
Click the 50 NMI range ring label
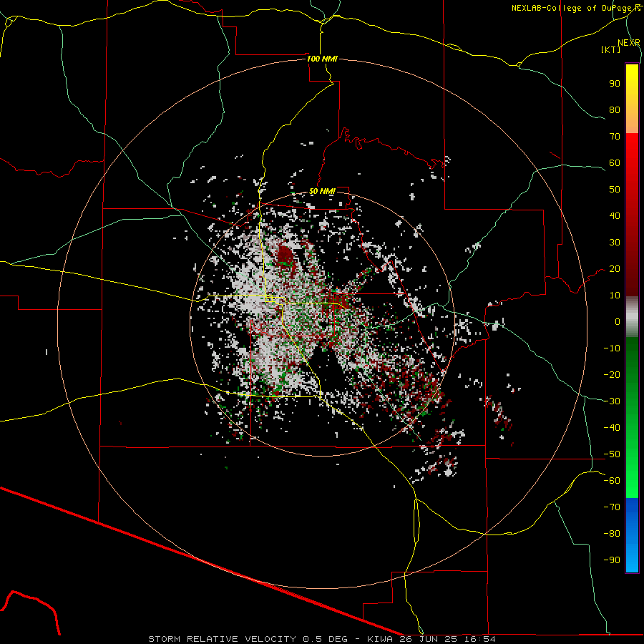322,191
